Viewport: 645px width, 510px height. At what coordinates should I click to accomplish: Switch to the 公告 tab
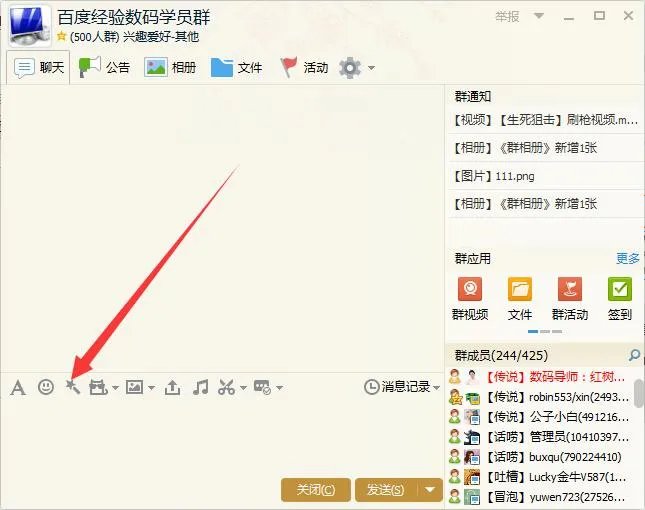(104, 67)
